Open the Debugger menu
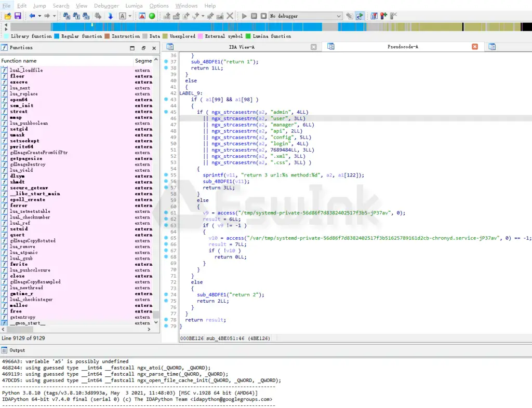 (106, 6)
